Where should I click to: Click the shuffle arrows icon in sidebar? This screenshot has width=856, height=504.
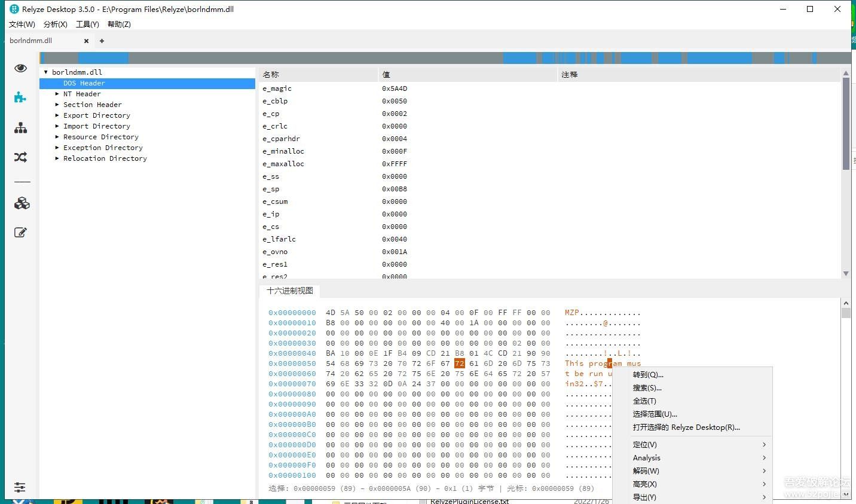click(x=20, y=157)
